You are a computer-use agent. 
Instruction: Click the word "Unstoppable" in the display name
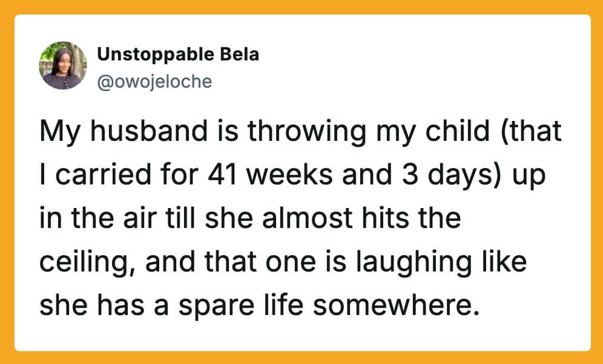pos(148,54)
